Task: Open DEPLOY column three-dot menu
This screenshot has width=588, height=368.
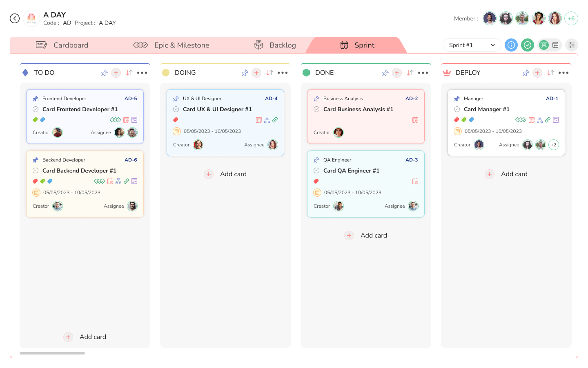Action: pyautogui.click(x=563, y=73)
